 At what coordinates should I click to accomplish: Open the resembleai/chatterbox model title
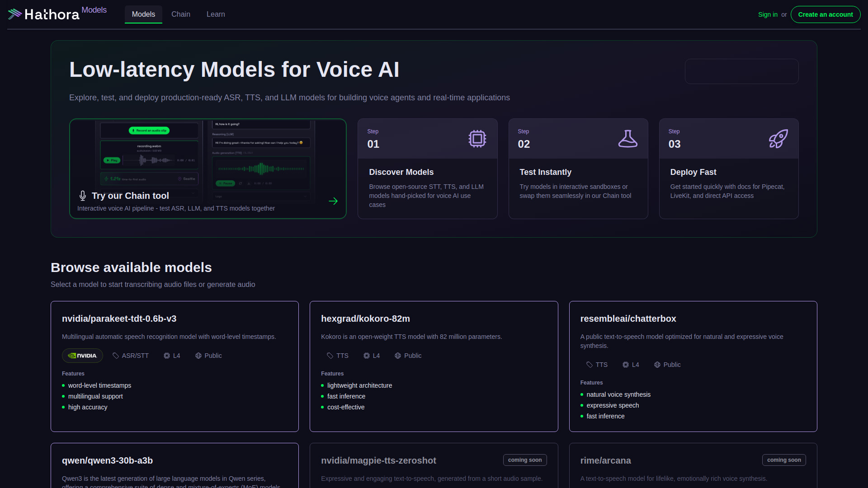(x=628, y=319)
